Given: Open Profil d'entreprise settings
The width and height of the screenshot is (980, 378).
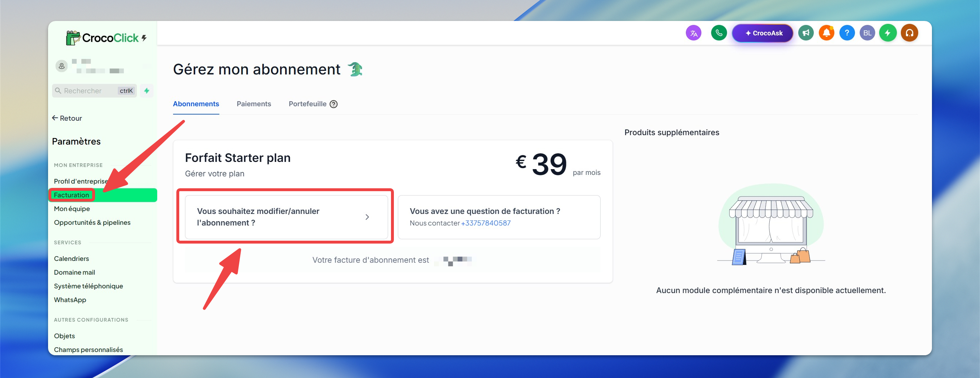Looking at the screenshot, I should (x=81, y=181).
